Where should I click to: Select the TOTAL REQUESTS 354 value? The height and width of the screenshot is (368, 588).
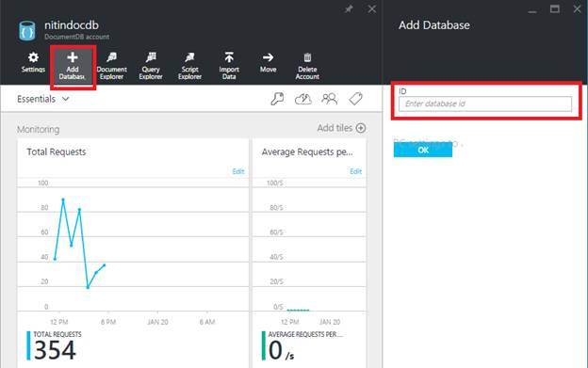[x=55, y=350]
